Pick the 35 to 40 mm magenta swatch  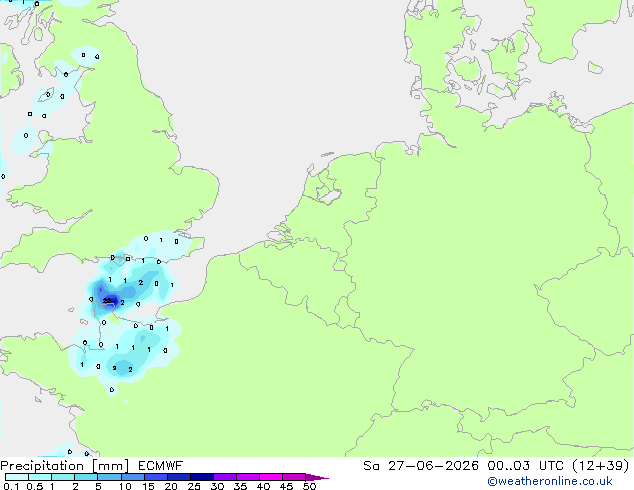pos(247,477)
